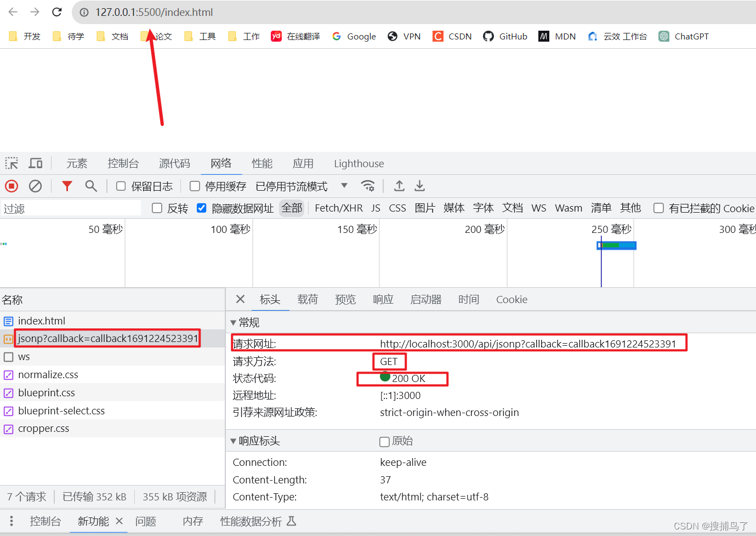Switch to the 元素 panel tab
Screen dimensions: 756x536
(77, 163)
